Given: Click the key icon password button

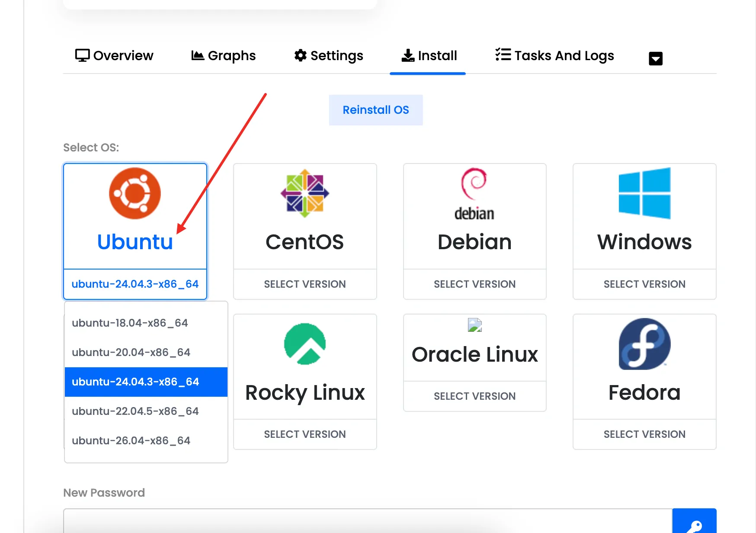Looking at the screenshot, I should (694, 521).
